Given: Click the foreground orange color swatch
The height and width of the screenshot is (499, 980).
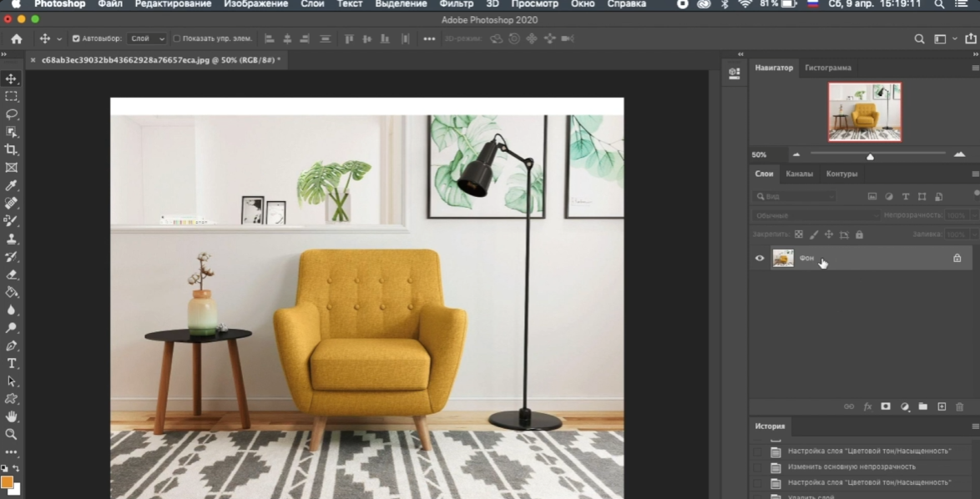Looking at the screenshot, I should click(x=7, y=481).
